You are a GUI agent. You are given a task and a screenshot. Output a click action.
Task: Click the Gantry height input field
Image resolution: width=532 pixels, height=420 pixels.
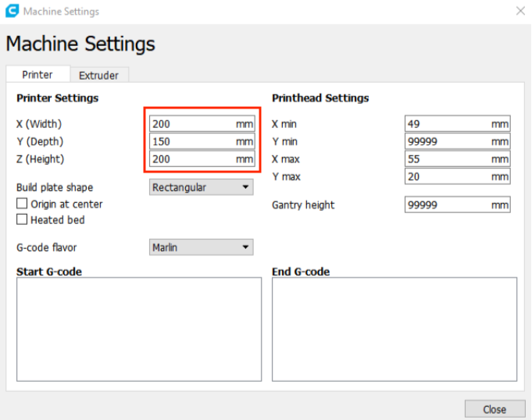457,205
